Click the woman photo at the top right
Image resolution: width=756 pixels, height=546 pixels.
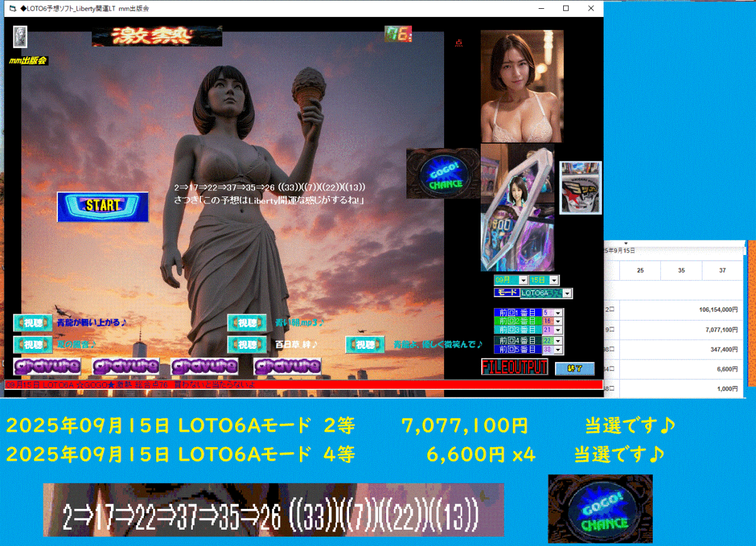tap(522, 86)
